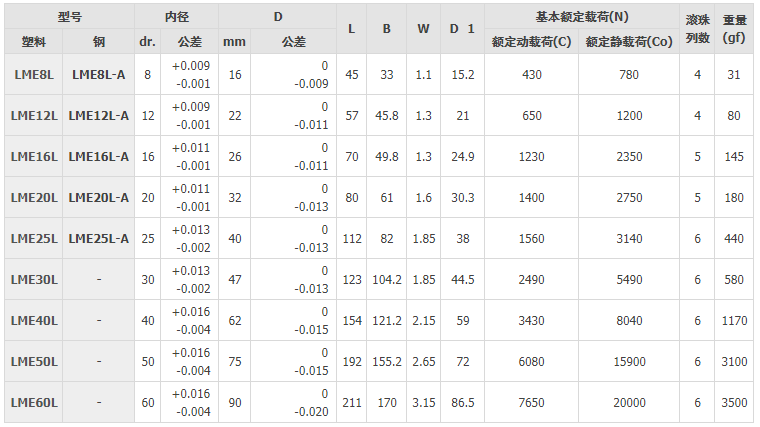Select the LME25L plastic model cell
This screenshot has width=760, height=427.
(x=34, y=239)
